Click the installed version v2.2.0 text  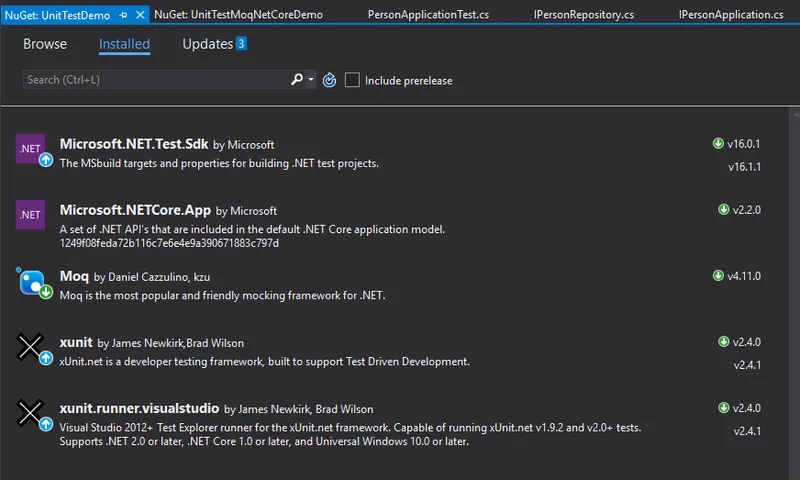(x=746, y=210)
